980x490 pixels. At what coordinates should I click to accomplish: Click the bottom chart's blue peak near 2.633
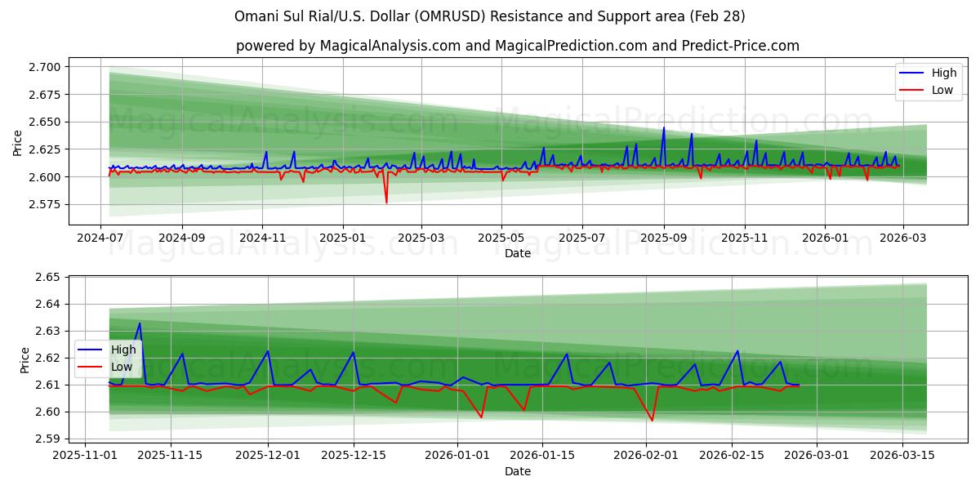(139, 323)
